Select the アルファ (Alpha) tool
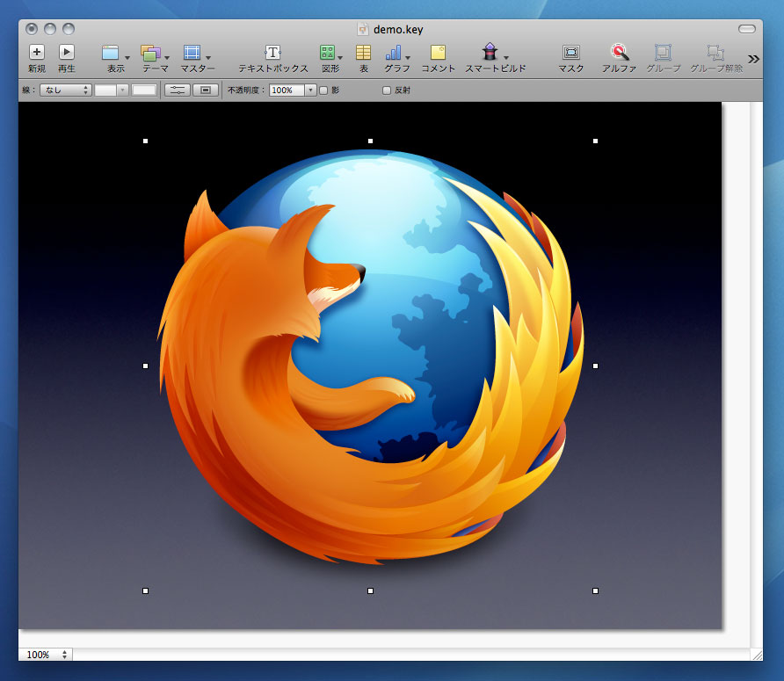 [619, 53]
